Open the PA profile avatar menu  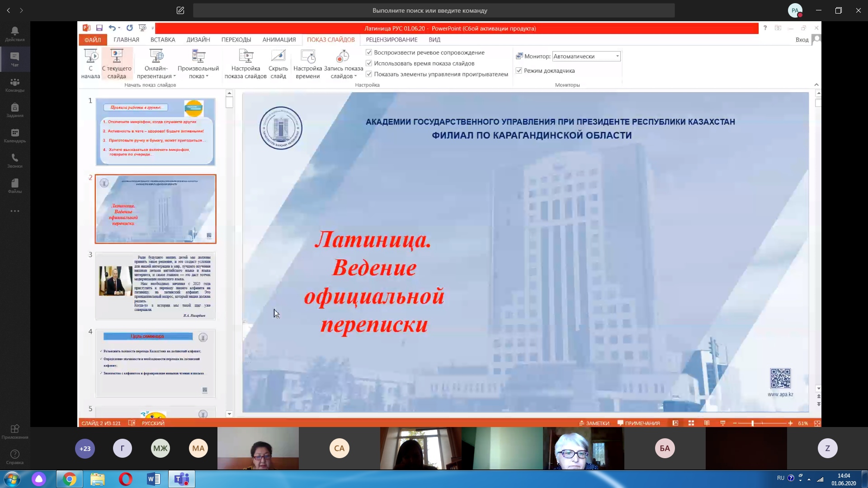[795, 10]
